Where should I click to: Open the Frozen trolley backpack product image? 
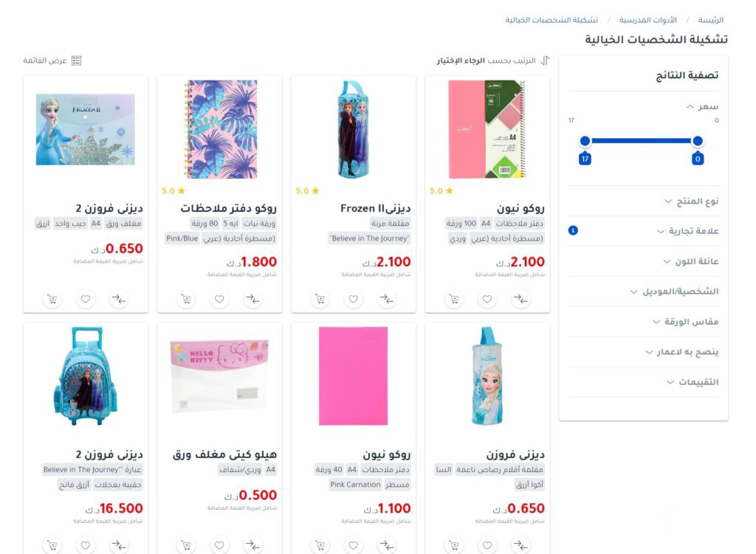tap(86, 376)
